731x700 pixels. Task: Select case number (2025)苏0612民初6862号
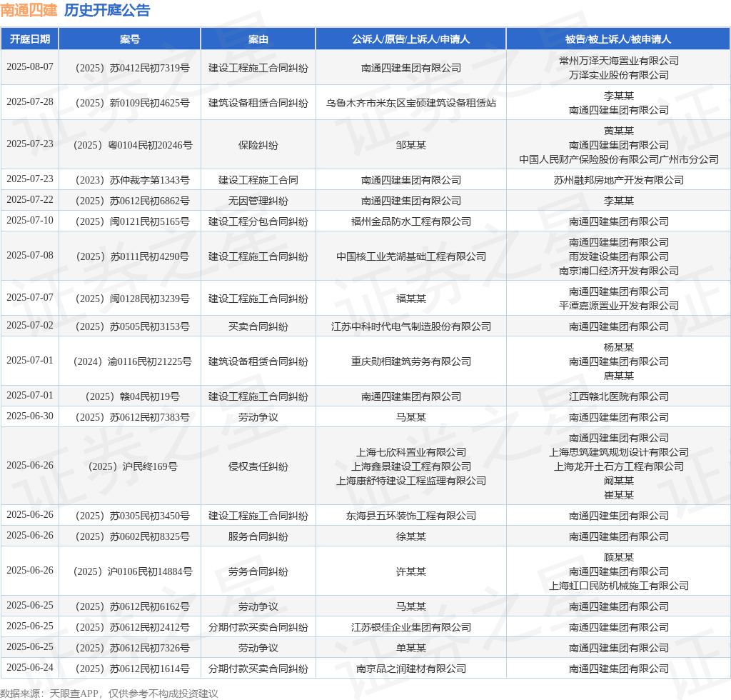coord(132,201)
